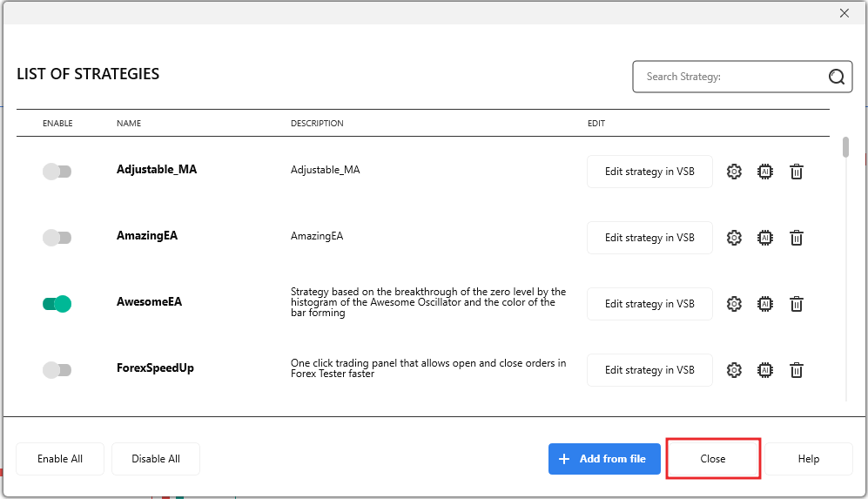Image resolution: width=868 pixels, height=499 pixels.
Task: Click the strategy list vertical scrollbar
Action: coord(845,148)
